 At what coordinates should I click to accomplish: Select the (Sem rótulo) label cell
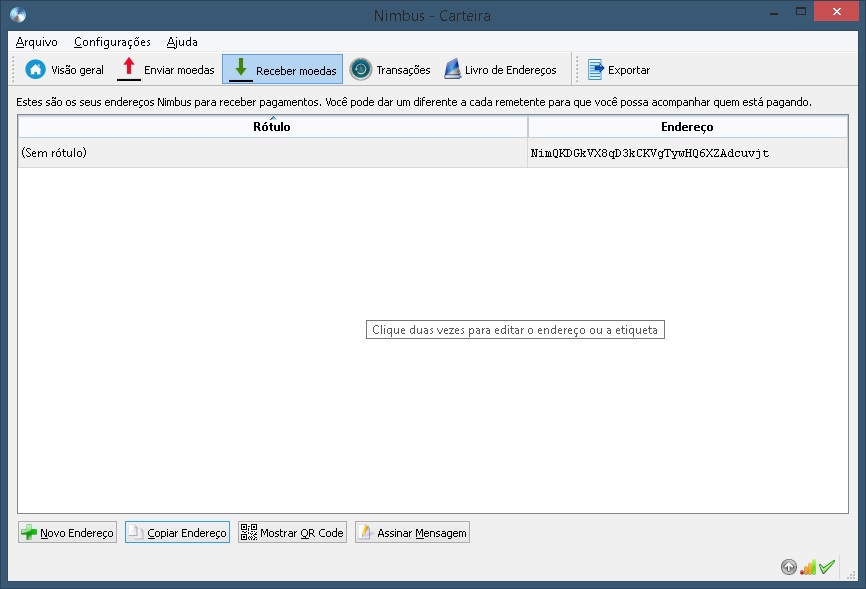pyautogui.click(x=272, y=153)
